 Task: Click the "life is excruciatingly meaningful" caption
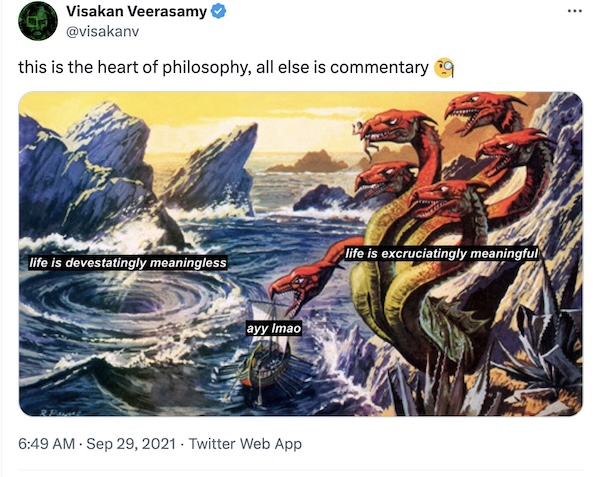(x=442, y=254)
